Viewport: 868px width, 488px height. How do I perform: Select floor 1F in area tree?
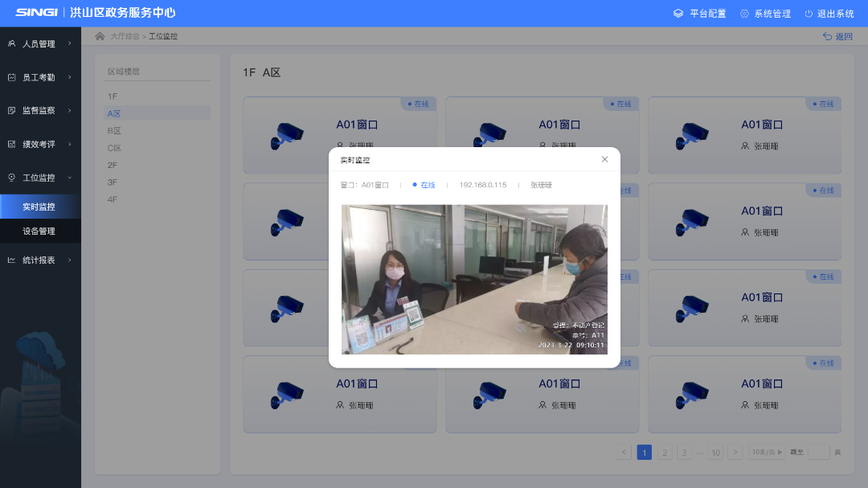click(x=113, y=96)
